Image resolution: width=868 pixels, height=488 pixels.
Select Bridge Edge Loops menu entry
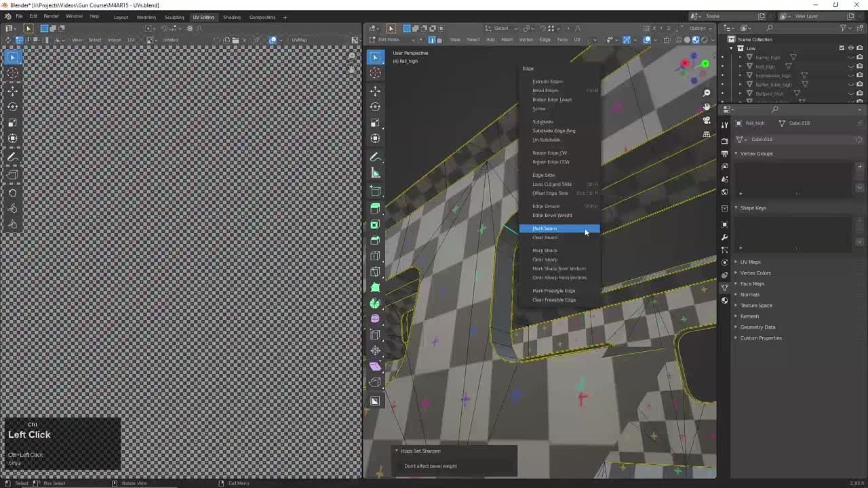coord(559,100)
